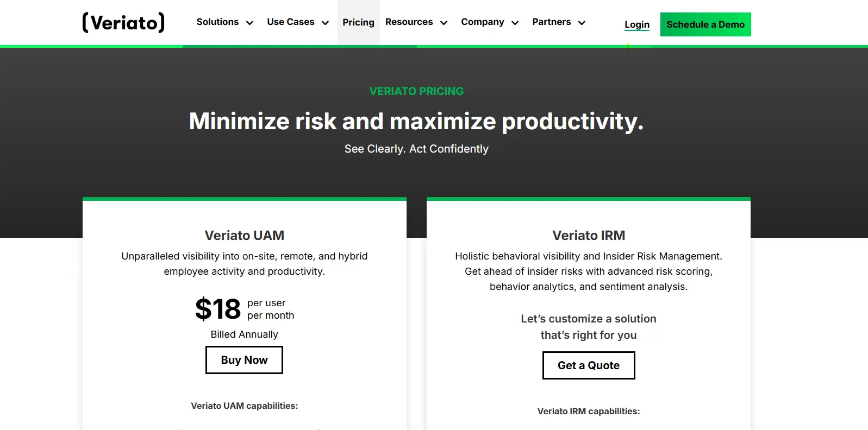Click Get a Quote for Veriato IRM
This screenshot has height=430, width=868.
coord(589,365)
